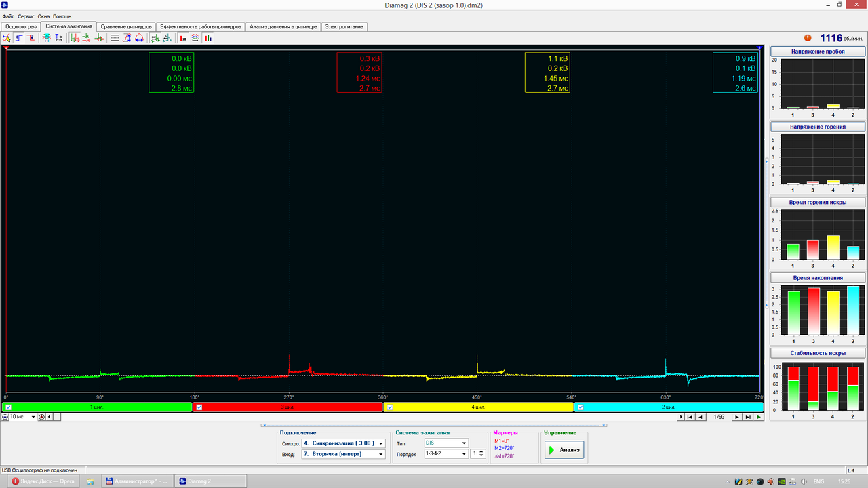Image resolution: width=868 pixels, height=488 pixels.
Task: Switch to Эффективность работы цилиндров tab
Action: (x=200, y=27)
